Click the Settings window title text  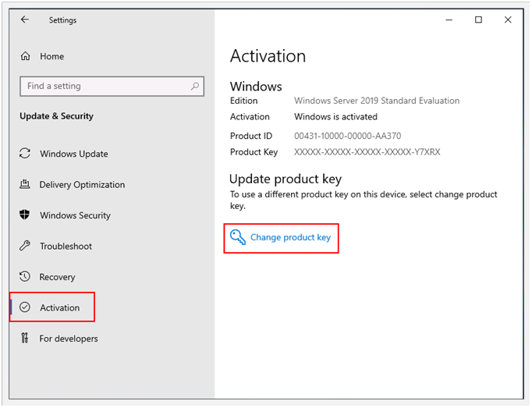(62, 20)
